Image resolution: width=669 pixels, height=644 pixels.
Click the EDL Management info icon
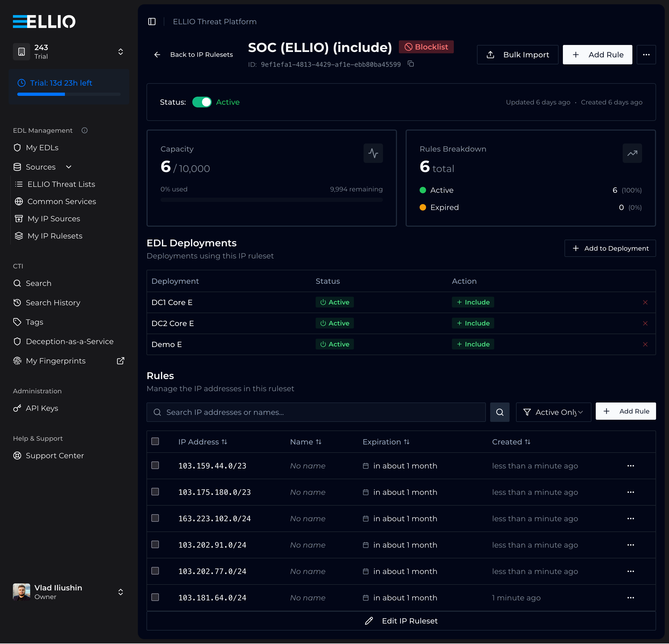tap(85, 130)
